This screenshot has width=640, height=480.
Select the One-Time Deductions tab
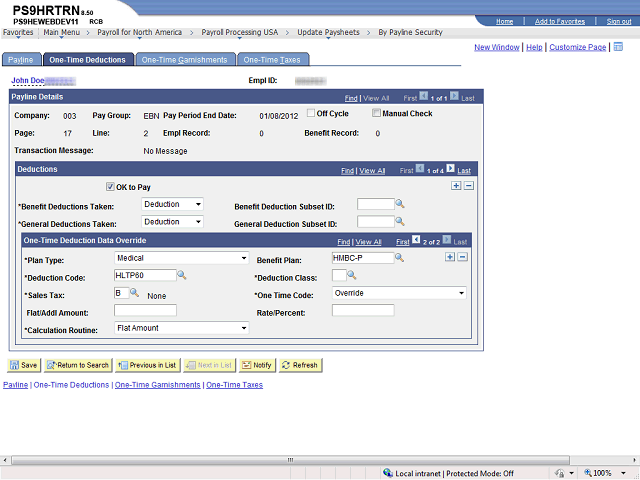(88, 60)
